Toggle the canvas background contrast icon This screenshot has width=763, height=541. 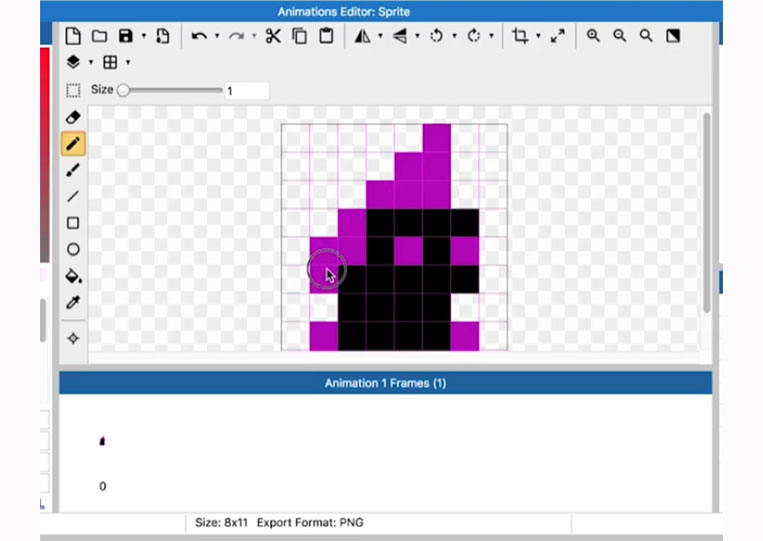click(673, 36)
